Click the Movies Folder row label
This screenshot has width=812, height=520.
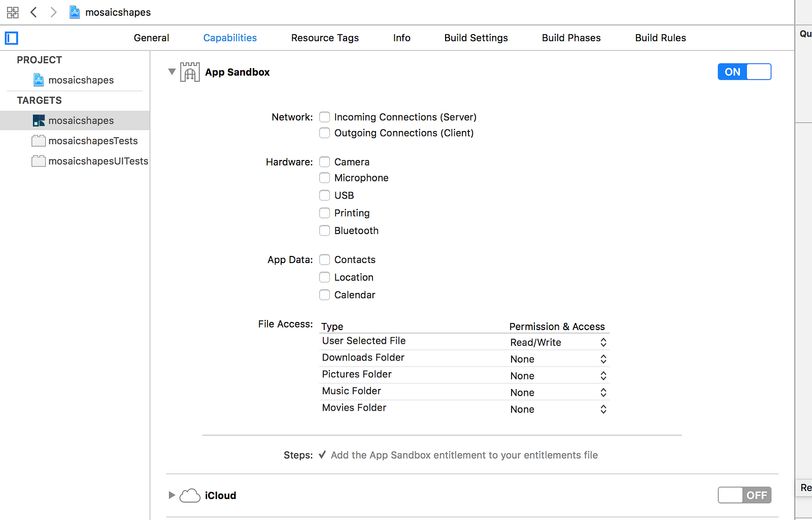(x=354, y=408)
